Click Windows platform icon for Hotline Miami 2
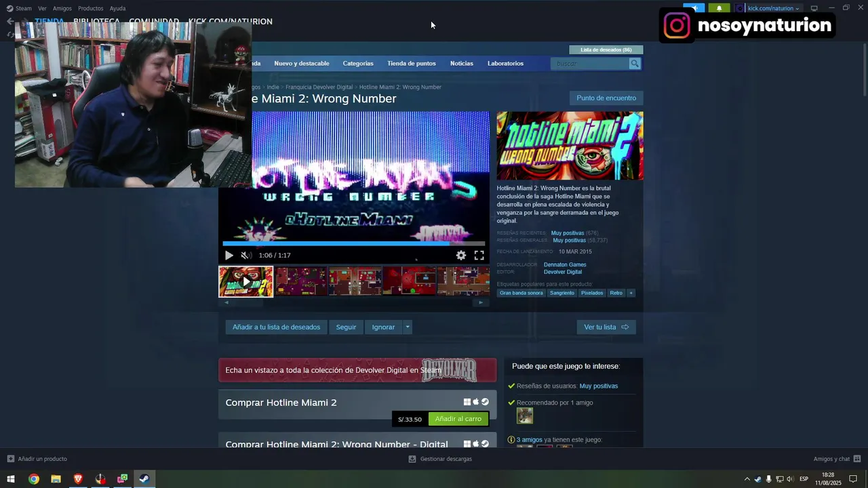 tap(467, 402)
